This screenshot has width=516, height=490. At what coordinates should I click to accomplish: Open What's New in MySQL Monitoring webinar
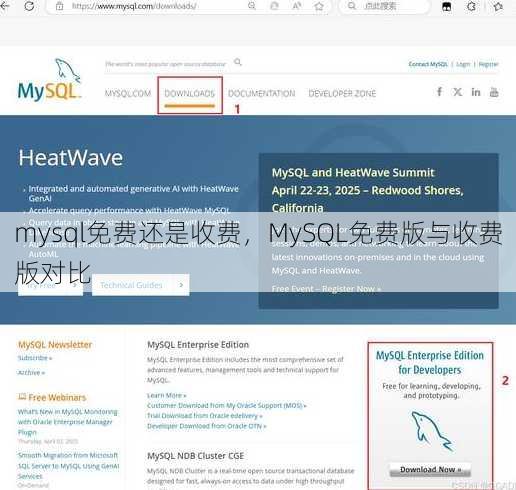point(68,422)
